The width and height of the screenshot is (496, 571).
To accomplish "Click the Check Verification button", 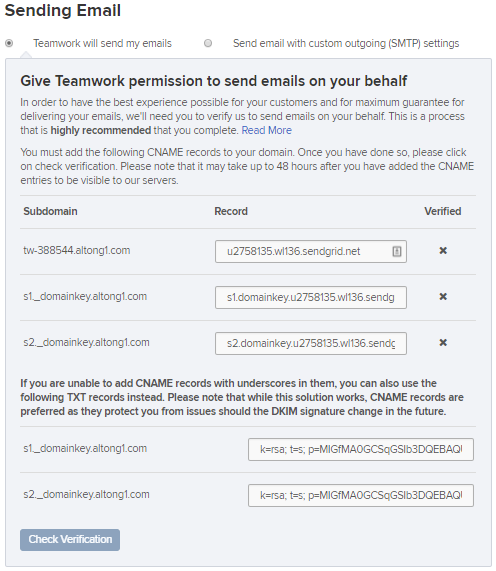I will (70, 540).
